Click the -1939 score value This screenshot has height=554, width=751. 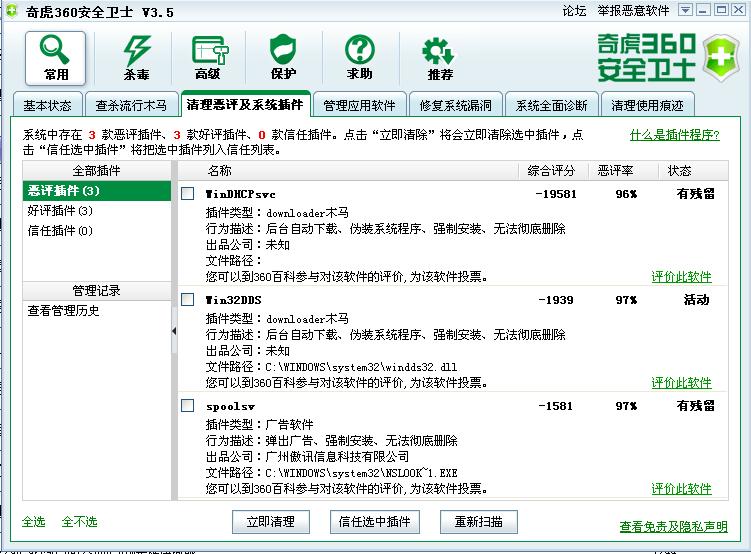coord(556,300)
